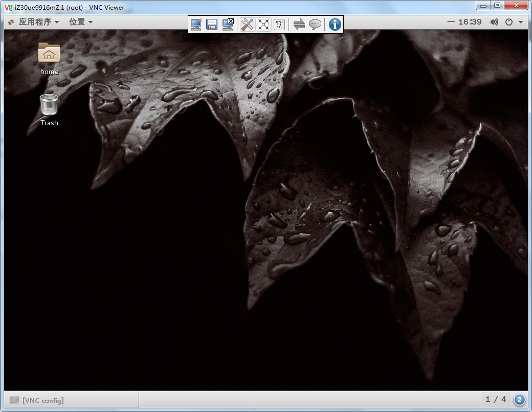Click the power button icon
Viewport: 532px width, 412px height.
[x=509, y=22]
